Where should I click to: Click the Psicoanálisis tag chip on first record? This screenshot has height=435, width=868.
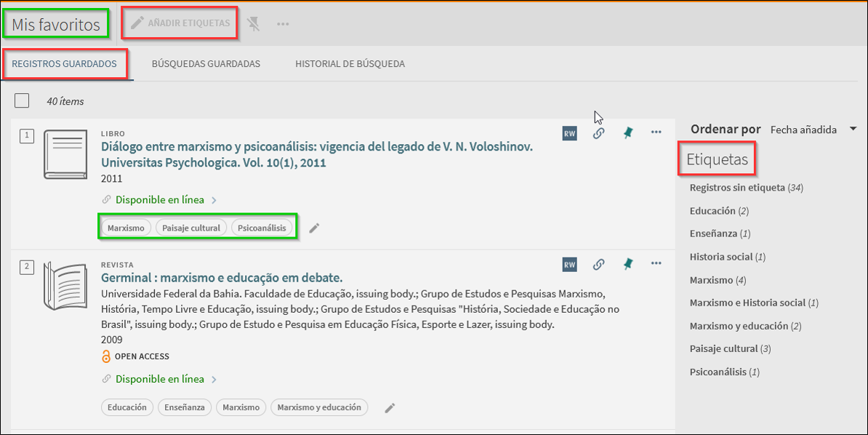262,228
